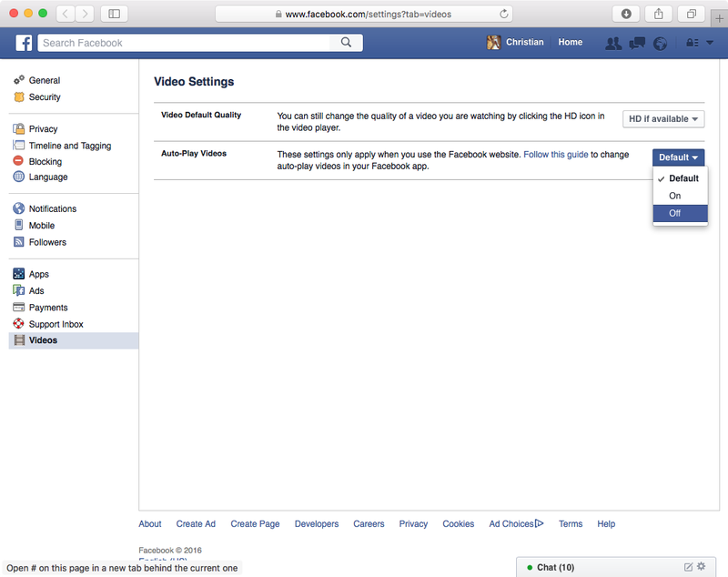Click the Security badge icon
728x577 pixels.
[x=18, y=96]
